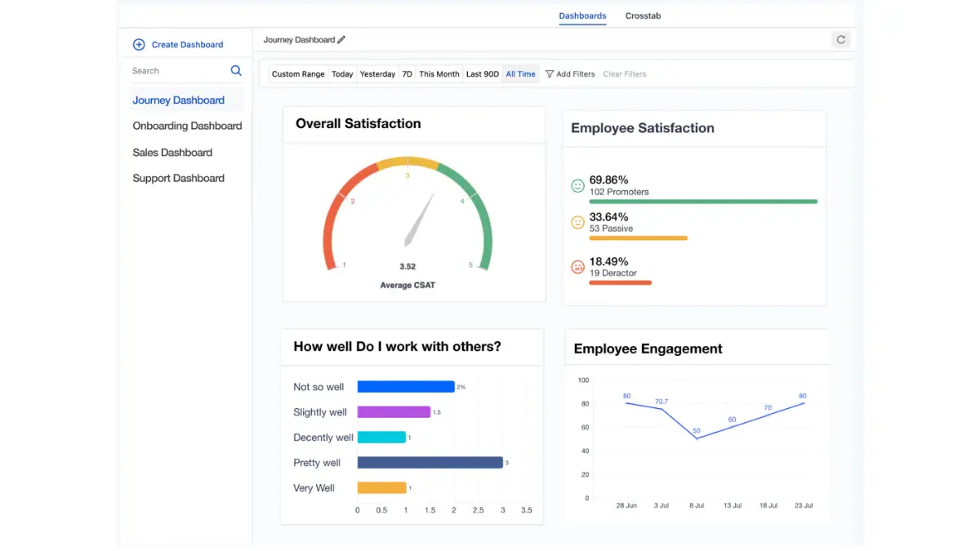The height and width of the screenshot is (551, 980).
Task: Switch to the Crosstab tab
Action: pyautogui.click(x=643, y=16)
